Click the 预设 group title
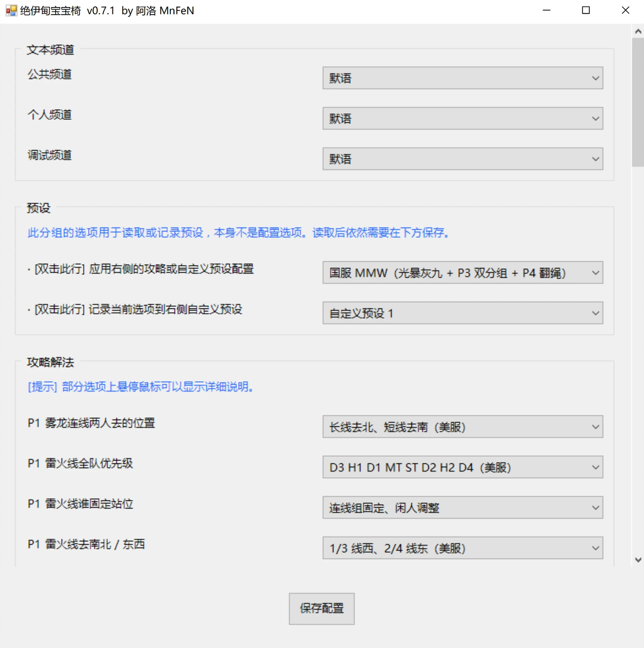644x648 pixels. coord(38,208)
